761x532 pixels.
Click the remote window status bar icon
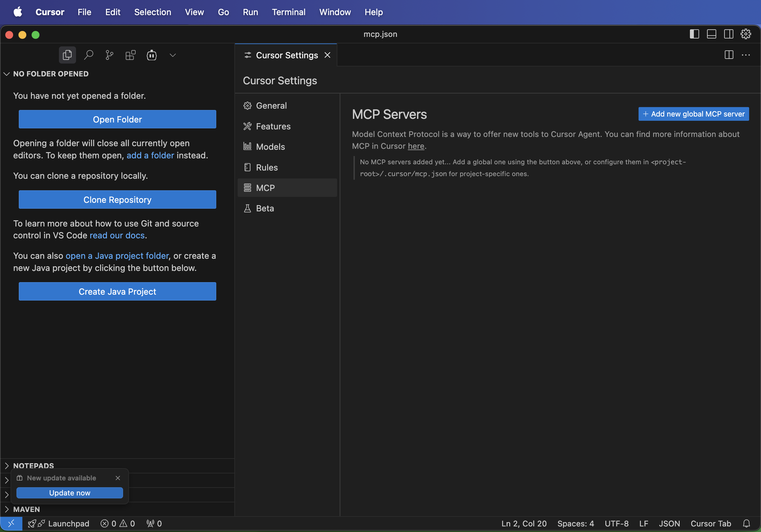tap(11, 523)
